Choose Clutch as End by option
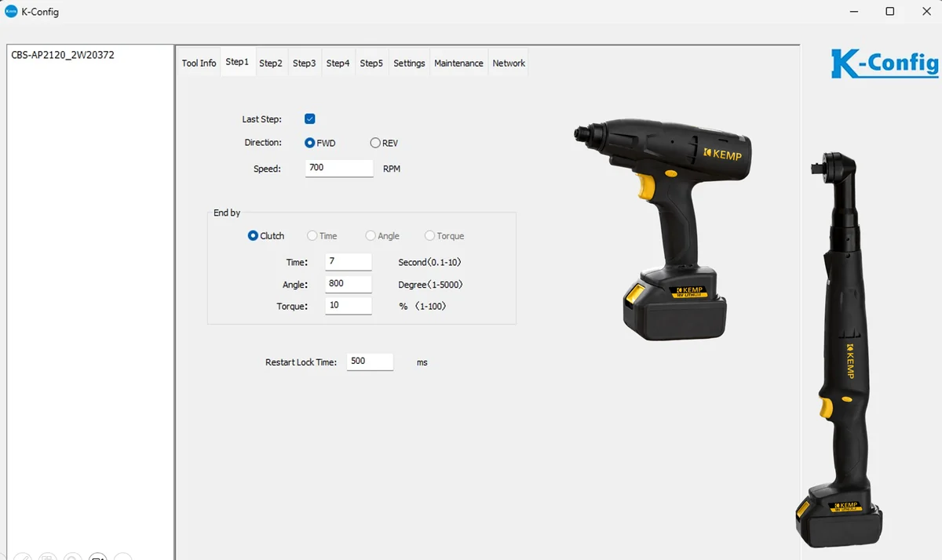The height and width of the screenshot is (560, 942). (253, 236)
